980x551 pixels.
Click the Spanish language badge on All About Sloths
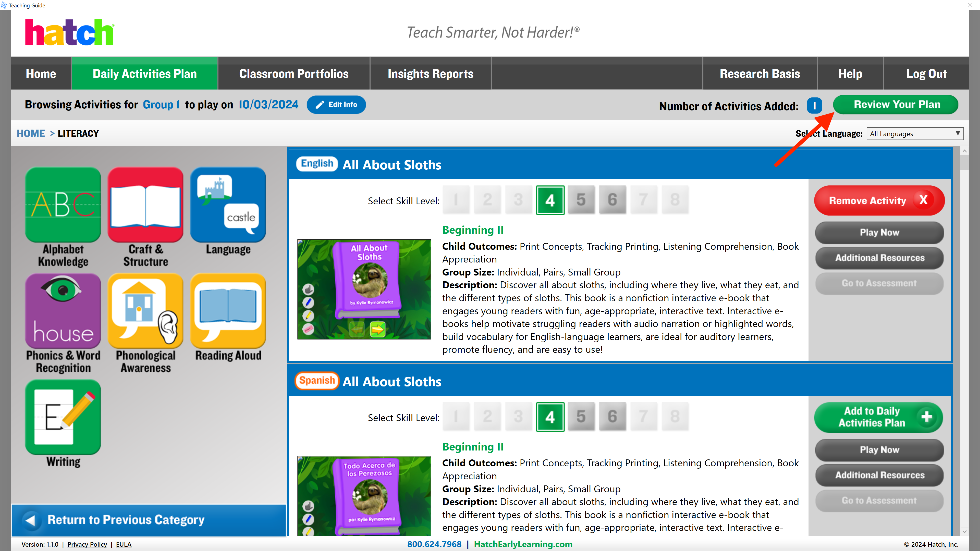(317, 381)
